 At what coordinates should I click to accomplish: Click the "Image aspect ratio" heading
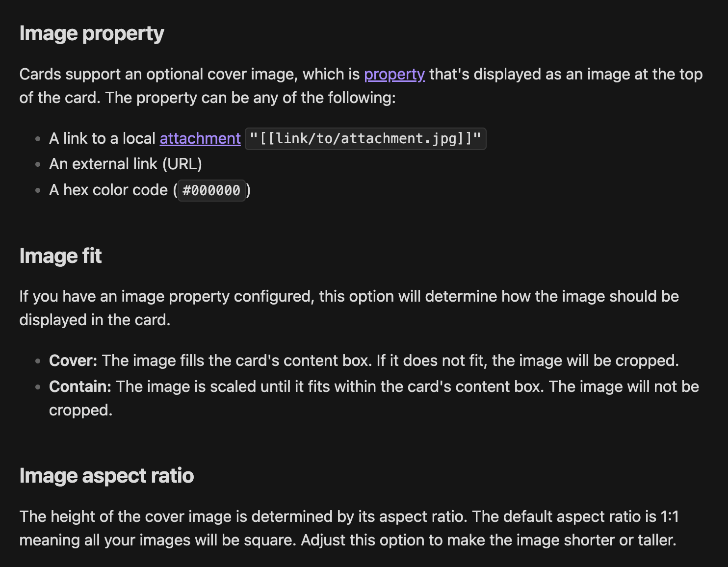106,476
